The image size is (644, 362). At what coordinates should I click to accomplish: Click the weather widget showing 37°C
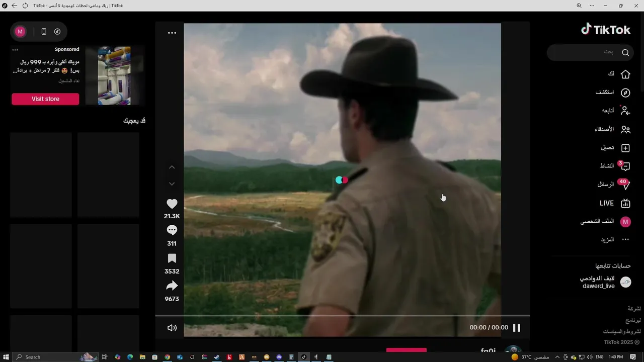click(530, 357)
